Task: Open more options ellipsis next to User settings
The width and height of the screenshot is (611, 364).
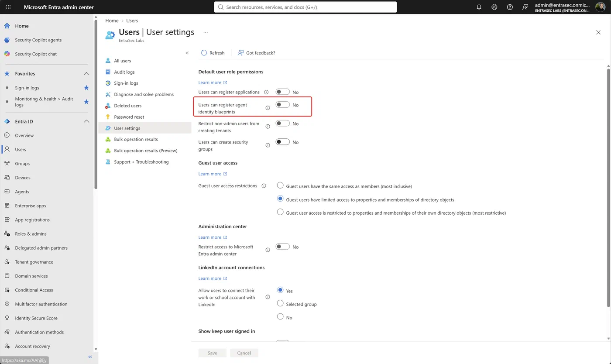Action: pyautogui.click(x=206, y=32)
